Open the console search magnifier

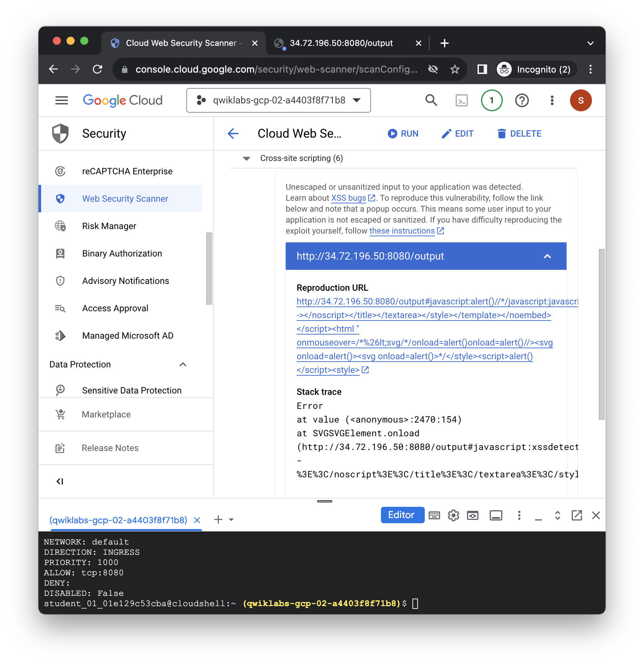(431, 100)
